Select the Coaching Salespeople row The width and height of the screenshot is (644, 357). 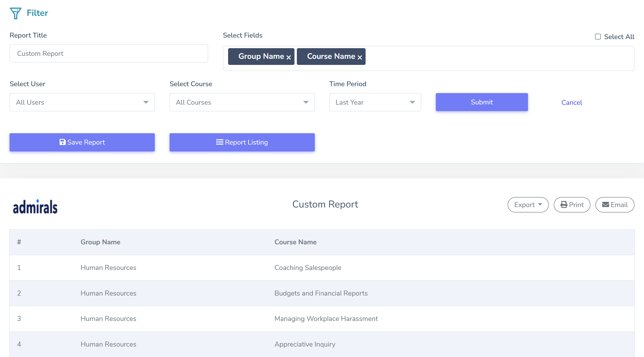pyautogui.click(x=307, y=267)
